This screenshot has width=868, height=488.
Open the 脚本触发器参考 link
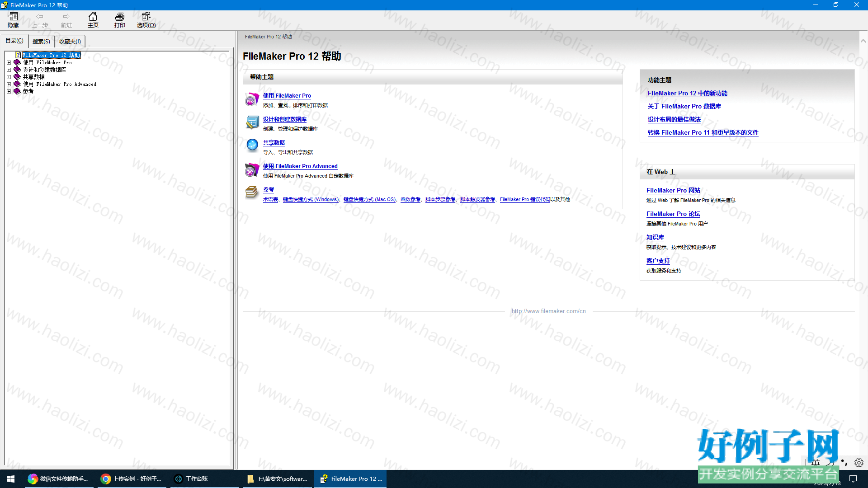(477, 199)
